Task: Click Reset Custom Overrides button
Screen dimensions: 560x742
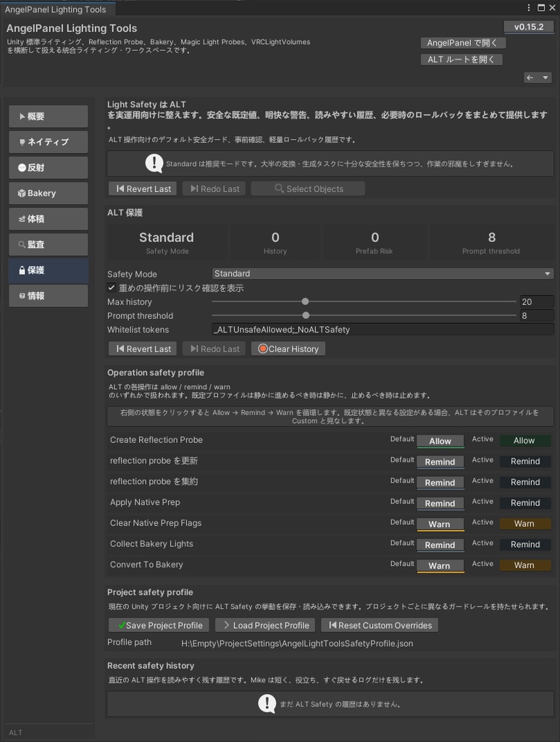Action: 380,625
